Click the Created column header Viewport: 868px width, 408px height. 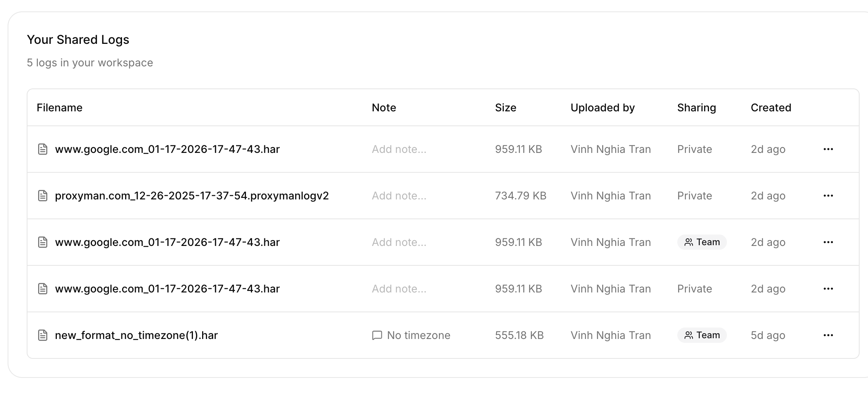(x=771, y=108)
